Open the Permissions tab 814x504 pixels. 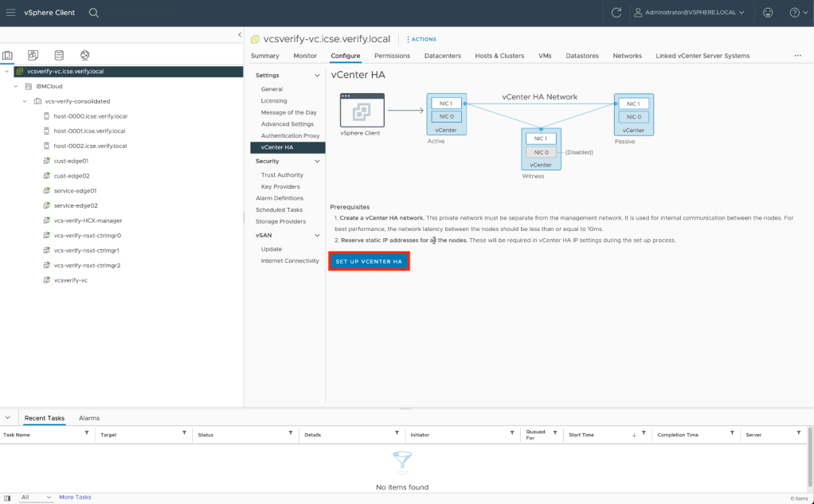[392, 56]
